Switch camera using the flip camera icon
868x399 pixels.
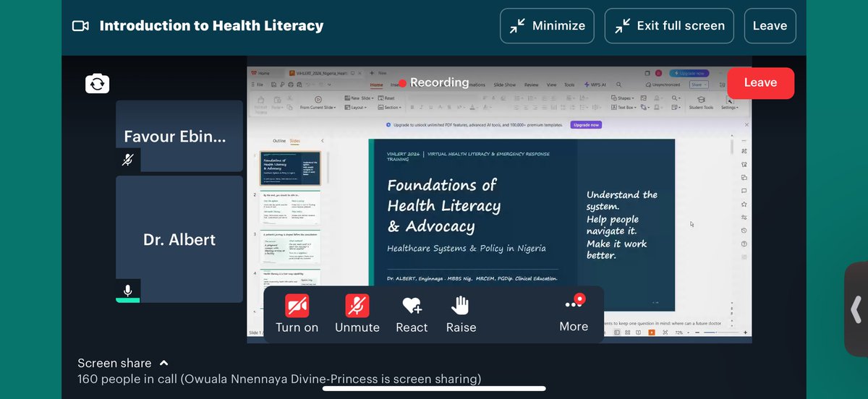click(x=98, y=84)
